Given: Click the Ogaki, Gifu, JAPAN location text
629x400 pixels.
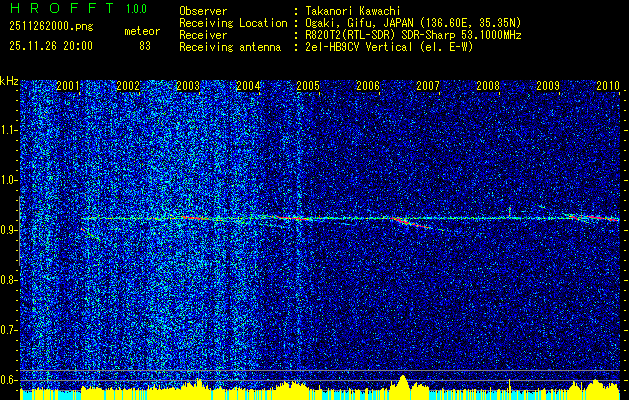Looking at the screenshot, I should coord(412,23).
